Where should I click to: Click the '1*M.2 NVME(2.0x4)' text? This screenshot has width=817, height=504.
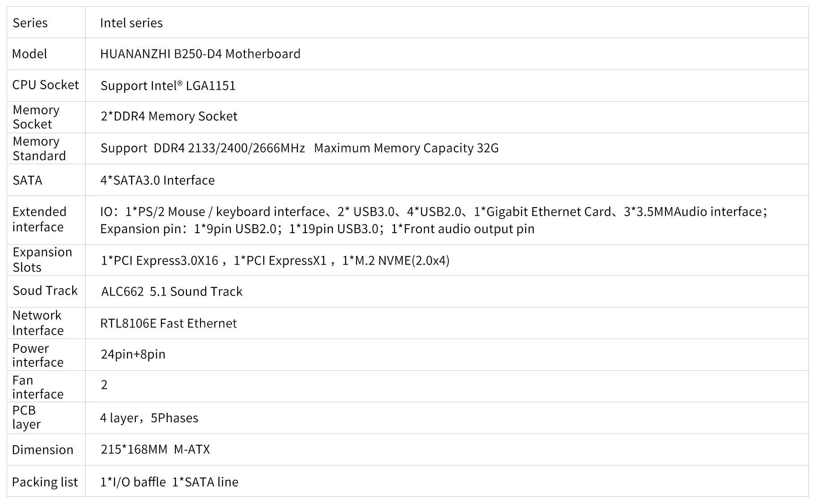tap(395, 261)
